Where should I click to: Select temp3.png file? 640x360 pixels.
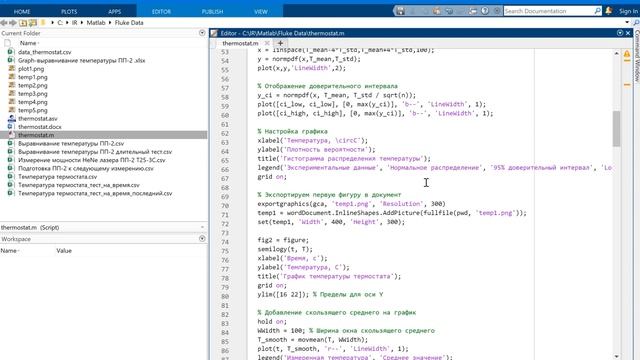(x=33, y=93)
